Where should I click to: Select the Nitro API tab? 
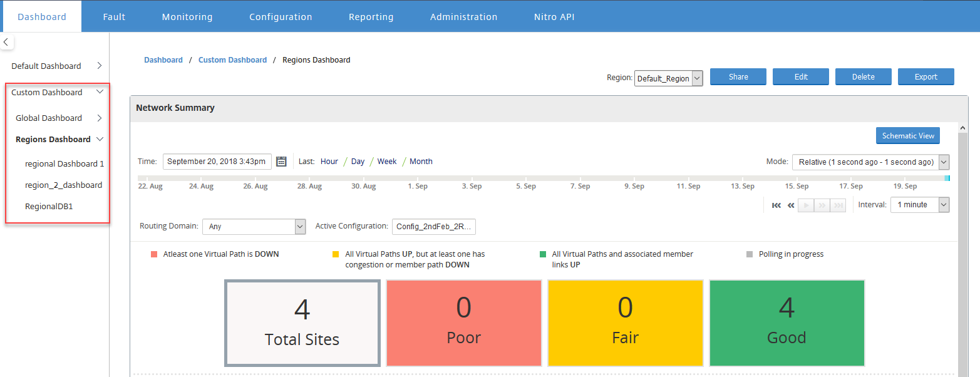pos(554,17)
